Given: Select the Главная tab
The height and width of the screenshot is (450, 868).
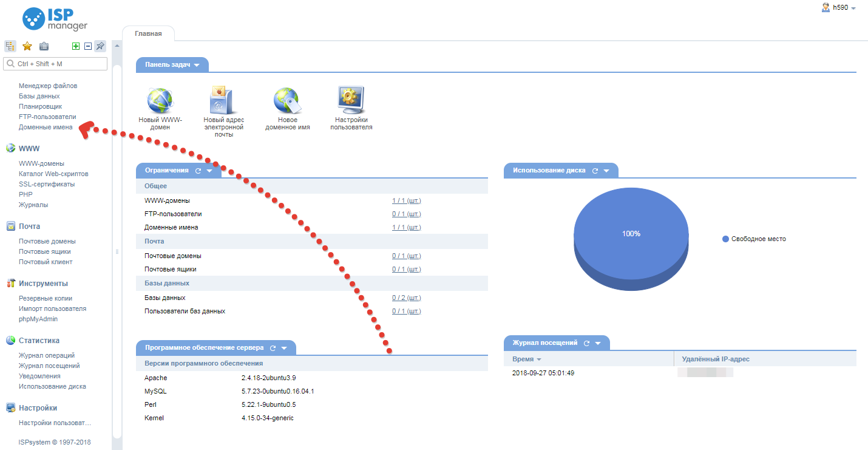Looking at the screenshot, I should [x=148, y=33].
